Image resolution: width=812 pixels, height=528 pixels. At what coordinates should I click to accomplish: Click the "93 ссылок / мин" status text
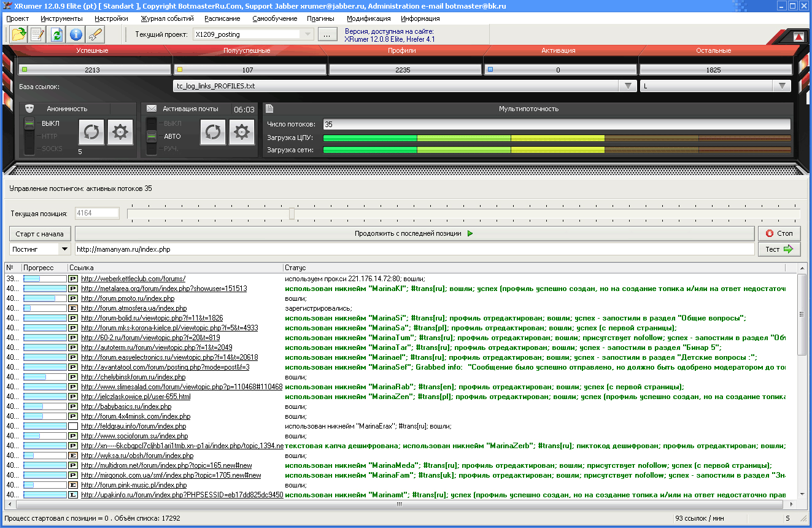[x=698, y=519]
